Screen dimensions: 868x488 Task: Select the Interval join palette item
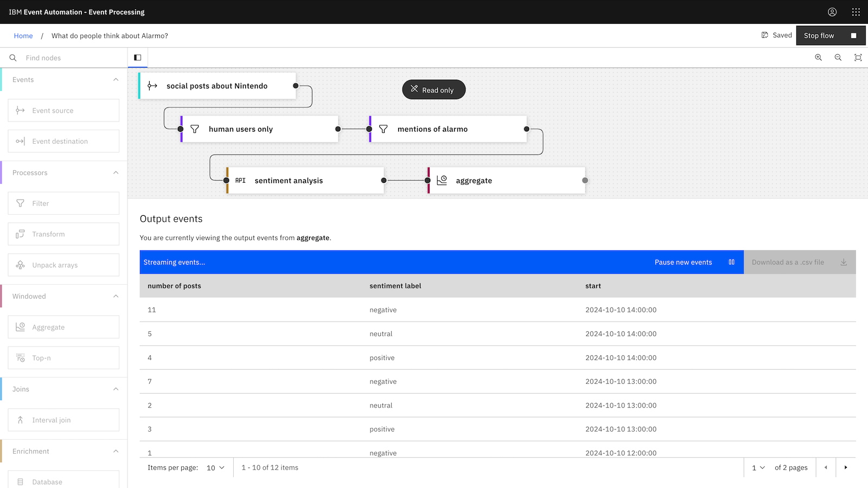pyautogui.click(x=63, y=420)
